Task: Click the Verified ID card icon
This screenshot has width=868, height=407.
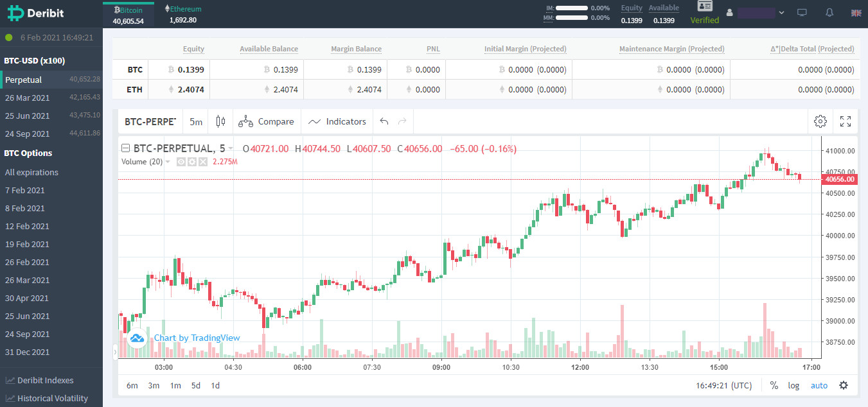Action: click(705, 6)
